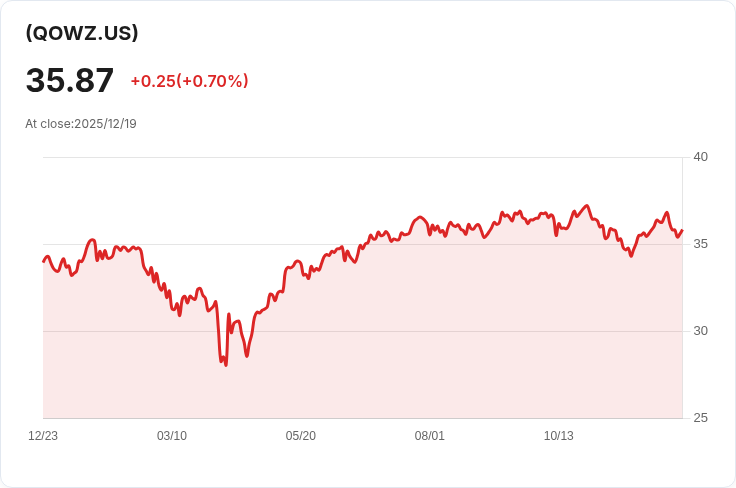Click the 40 horizontal gridline
This screenshot has height=488, width=736.
tap(363, 158)
